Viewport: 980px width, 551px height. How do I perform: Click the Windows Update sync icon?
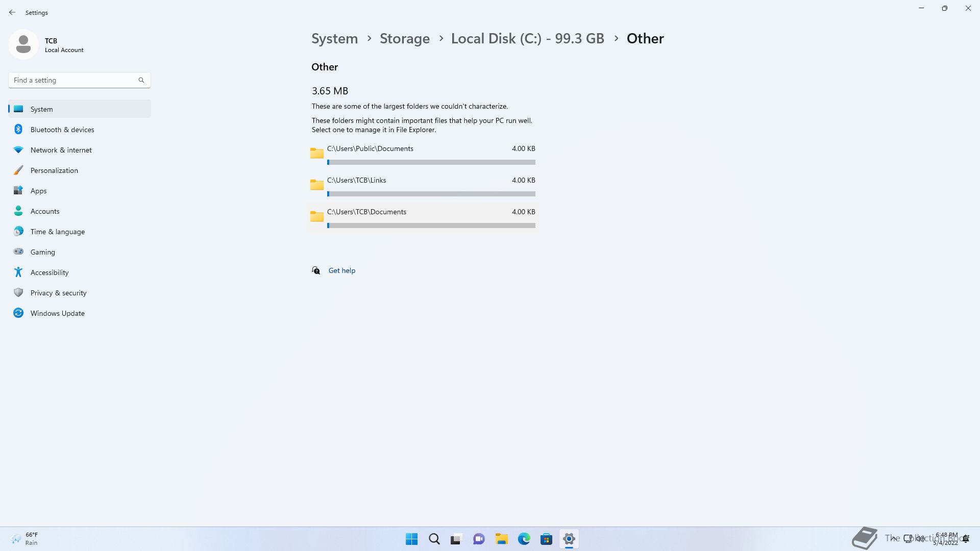18,313
